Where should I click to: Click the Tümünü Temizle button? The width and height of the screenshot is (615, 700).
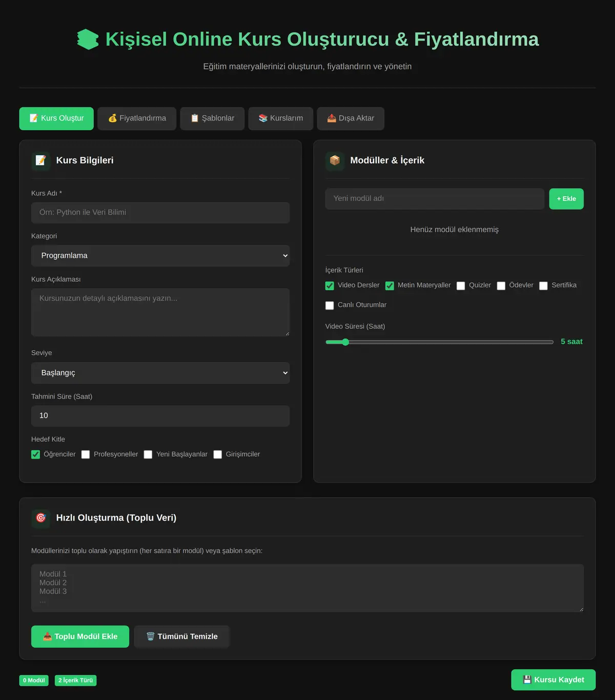tap(182, 636)
